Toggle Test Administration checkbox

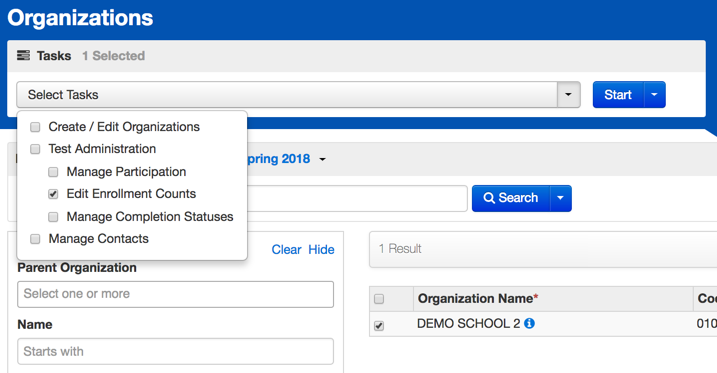click(x=35, y=149)
